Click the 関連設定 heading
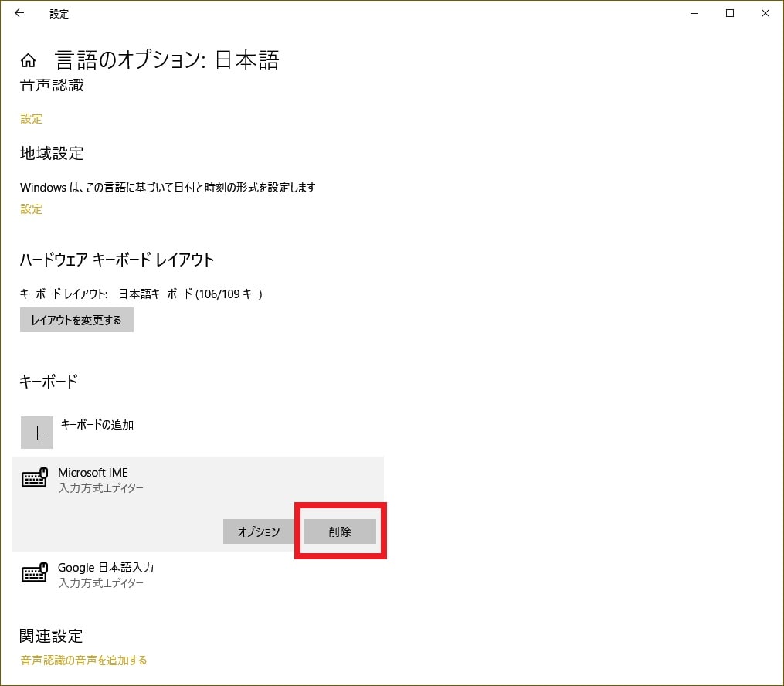This screenshot has width=784, height=686. coord(51,636)
